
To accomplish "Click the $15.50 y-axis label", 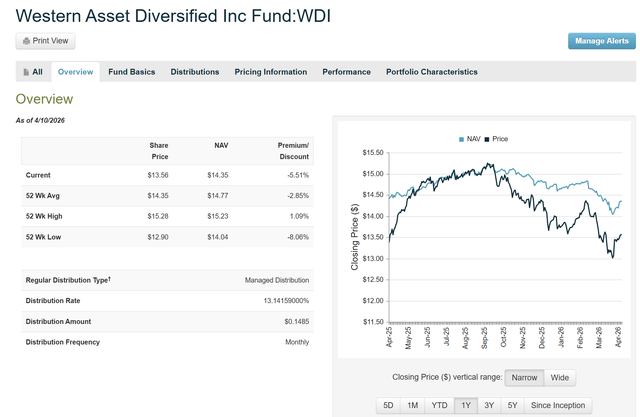I will click(x=373, y=153).
